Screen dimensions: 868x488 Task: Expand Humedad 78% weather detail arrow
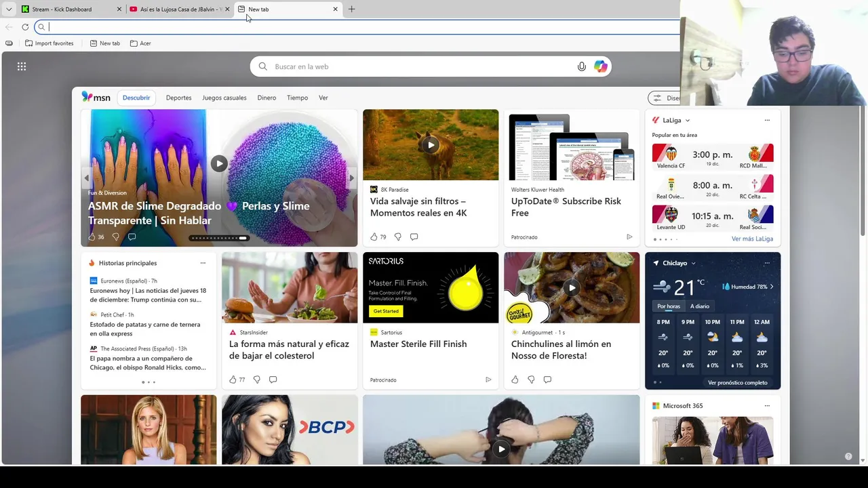pos(772,287)
